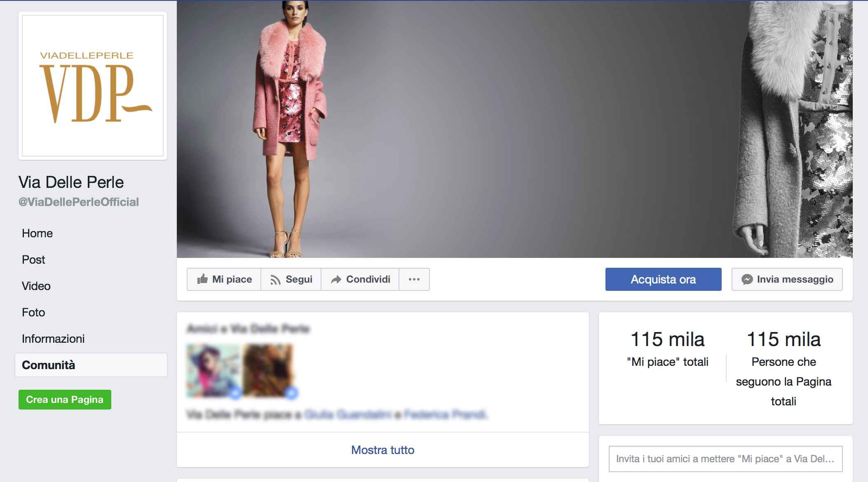Go to Home in the sidebar

(37, 233)
